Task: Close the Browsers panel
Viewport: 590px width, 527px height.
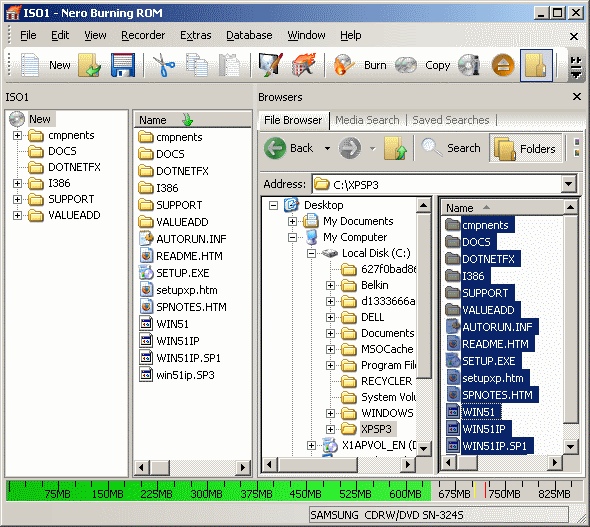Action: point(576,97)
